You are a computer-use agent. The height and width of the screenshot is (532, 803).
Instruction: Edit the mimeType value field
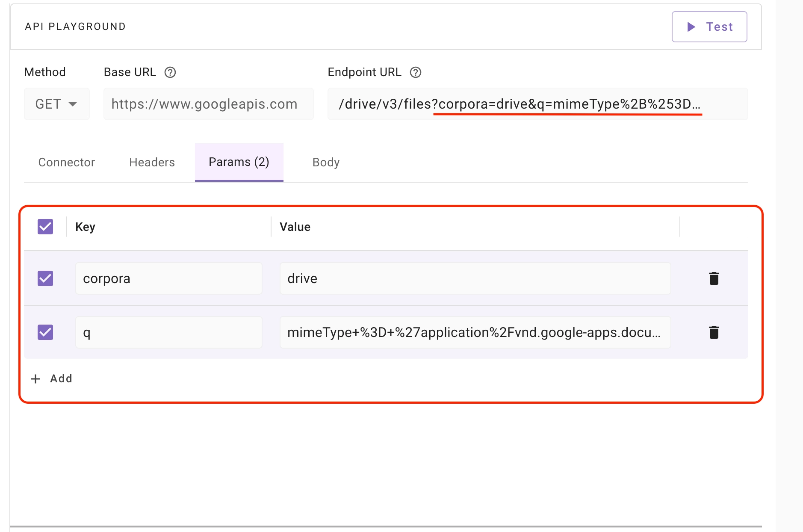475,332
